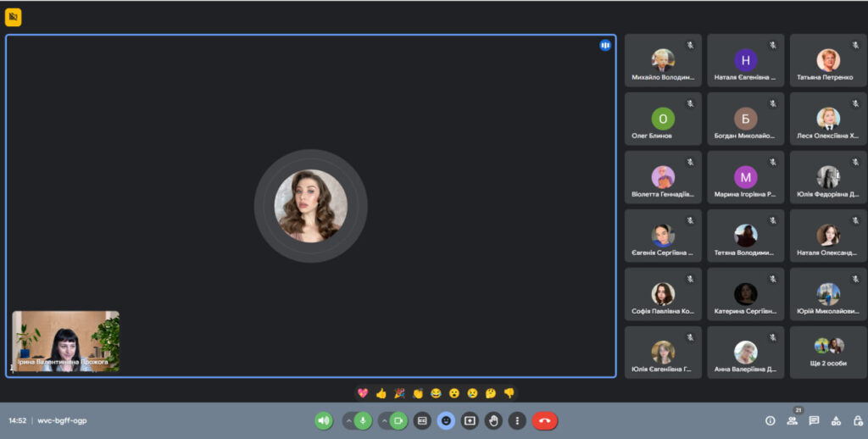Click the 'Ще 2 особи' tile
The height and width of the screenshot is (439, 868).
[828, 353]
